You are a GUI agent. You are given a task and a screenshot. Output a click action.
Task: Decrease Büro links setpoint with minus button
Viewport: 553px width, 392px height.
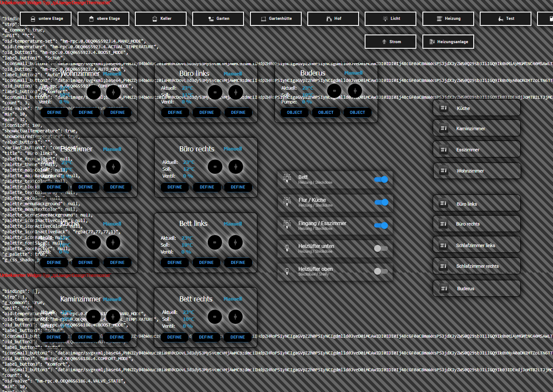(215, 92)
